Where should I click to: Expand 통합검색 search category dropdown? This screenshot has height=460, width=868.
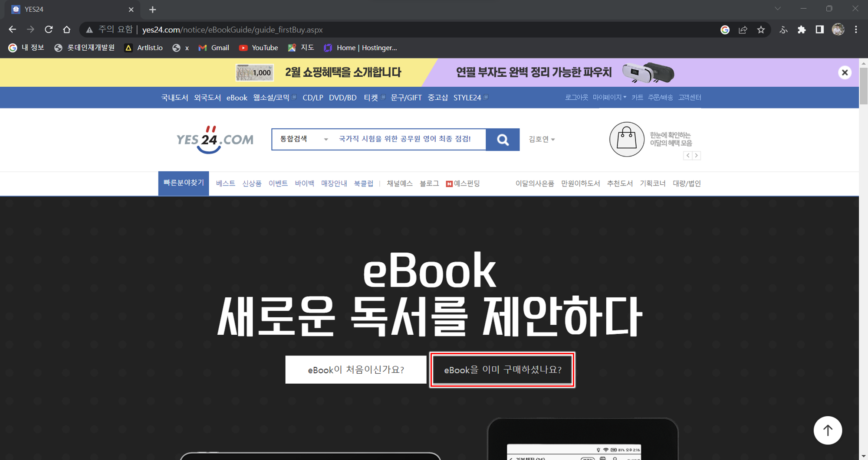[x=304, y=139]
